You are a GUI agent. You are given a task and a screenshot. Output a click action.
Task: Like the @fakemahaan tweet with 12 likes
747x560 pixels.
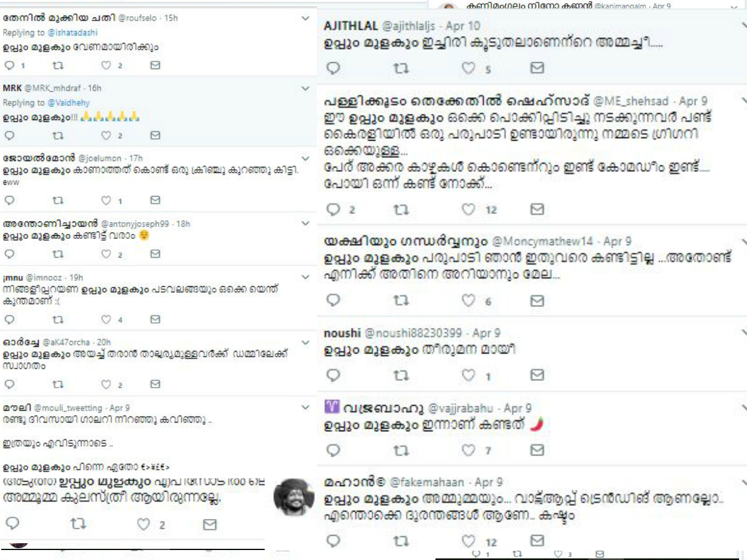tap(468, 541)
